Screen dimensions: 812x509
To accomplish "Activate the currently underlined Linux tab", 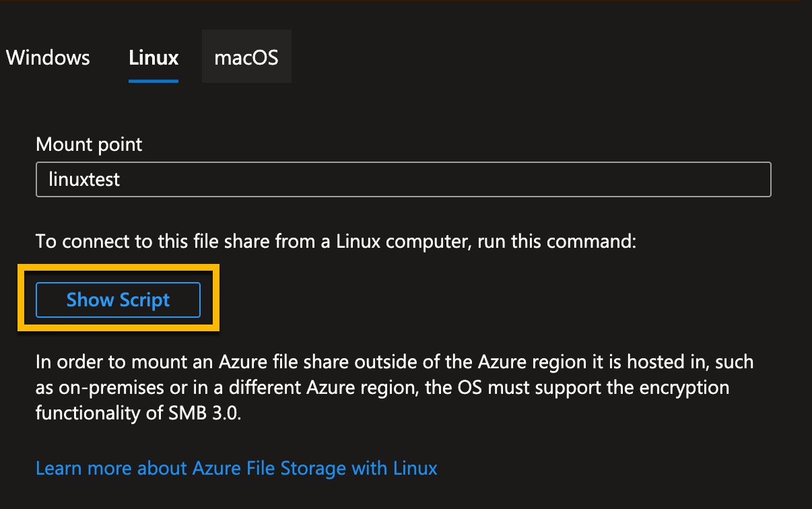I will tap(153, 58).
